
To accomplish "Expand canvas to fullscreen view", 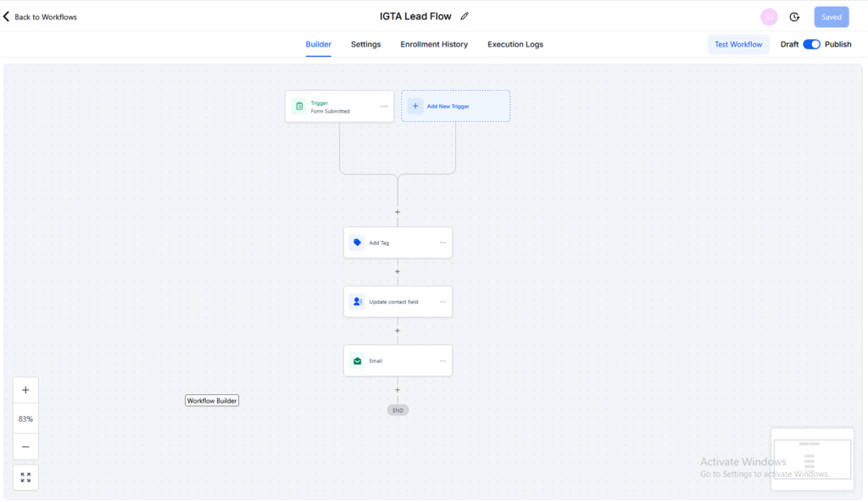I will pyautogui.click(x=25, y=477).
